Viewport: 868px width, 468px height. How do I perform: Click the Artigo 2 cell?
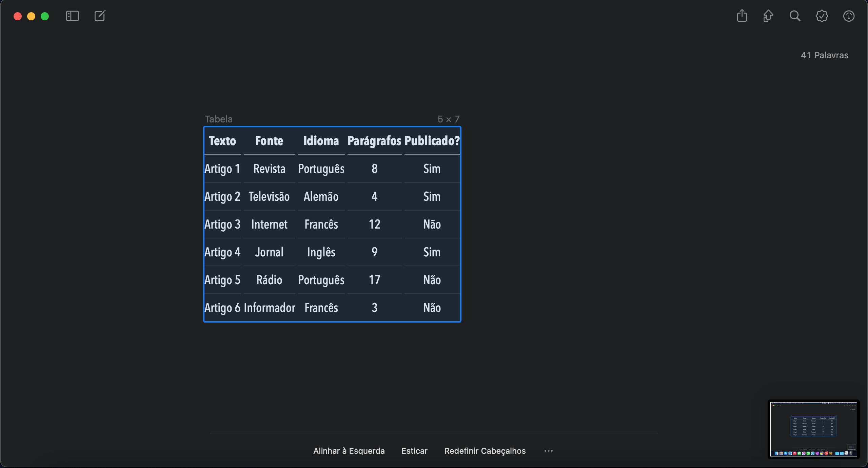coord(222,196)
